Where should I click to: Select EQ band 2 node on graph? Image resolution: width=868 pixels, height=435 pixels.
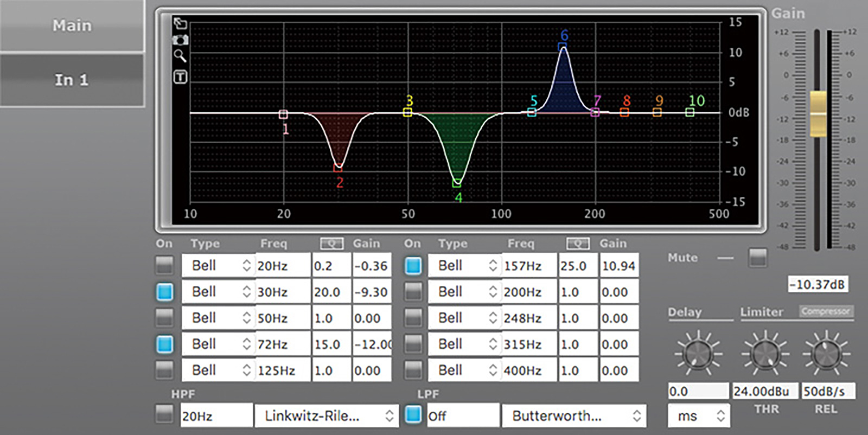338,168
